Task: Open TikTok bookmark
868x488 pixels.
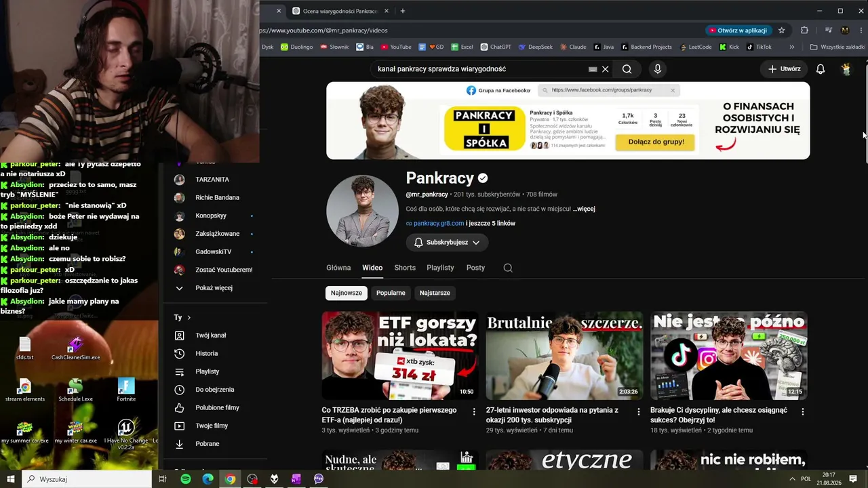Action: 759,47
